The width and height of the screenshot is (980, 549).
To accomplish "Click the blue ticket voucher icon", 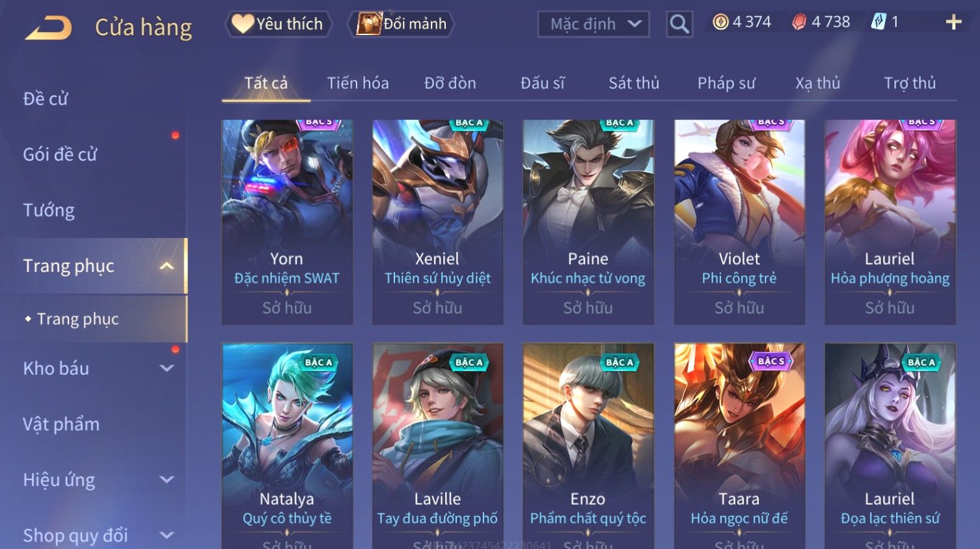I will coord(878,22).
